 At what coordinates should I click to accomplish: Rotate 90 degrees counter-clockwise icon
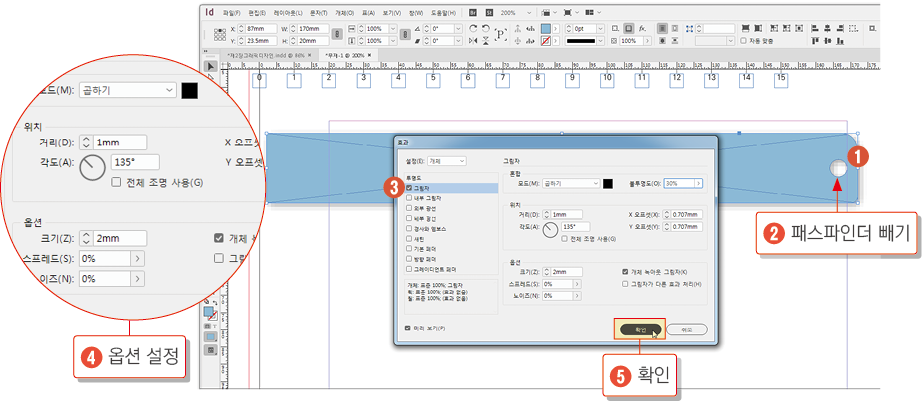pos(486,28)
